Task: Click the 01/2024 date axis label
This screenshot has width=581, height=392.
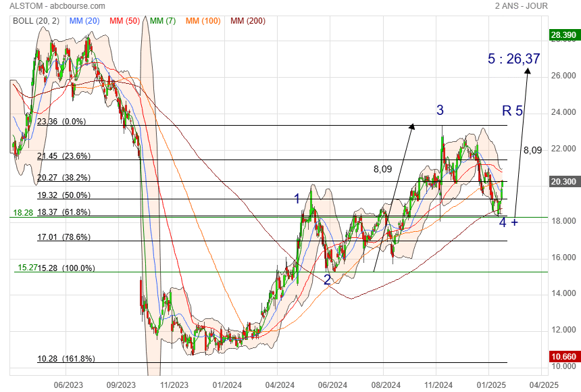Action: (x=227, y=385)
